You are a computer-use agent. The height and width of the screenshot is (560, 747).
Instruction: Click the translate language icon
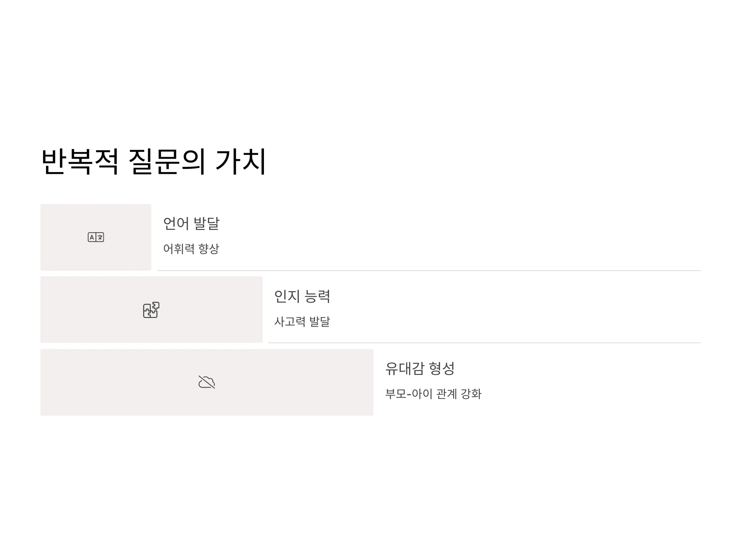96,237
